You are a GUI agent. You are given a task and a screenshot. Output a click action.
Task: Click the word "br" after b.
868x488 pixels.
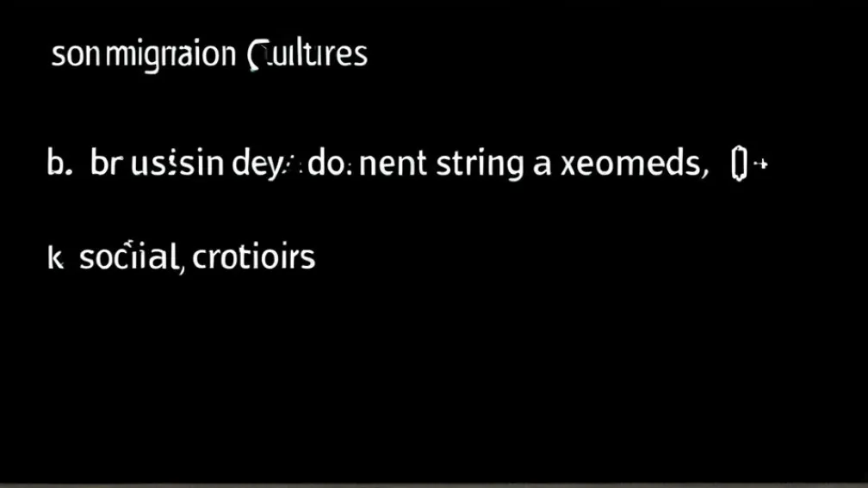[102, 163]
